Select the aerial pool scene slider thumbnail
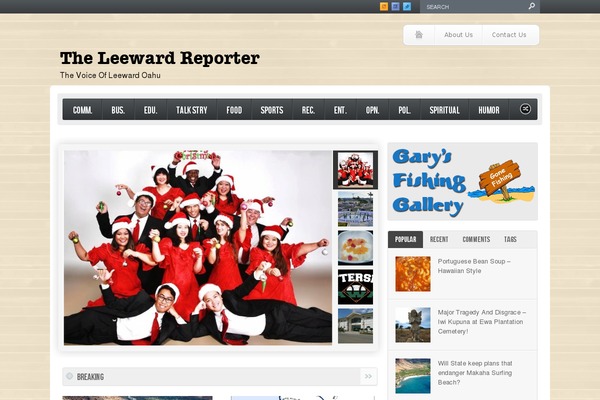Image resolution: width=600 pixels, height=400 pixels. tap(355, 209)
